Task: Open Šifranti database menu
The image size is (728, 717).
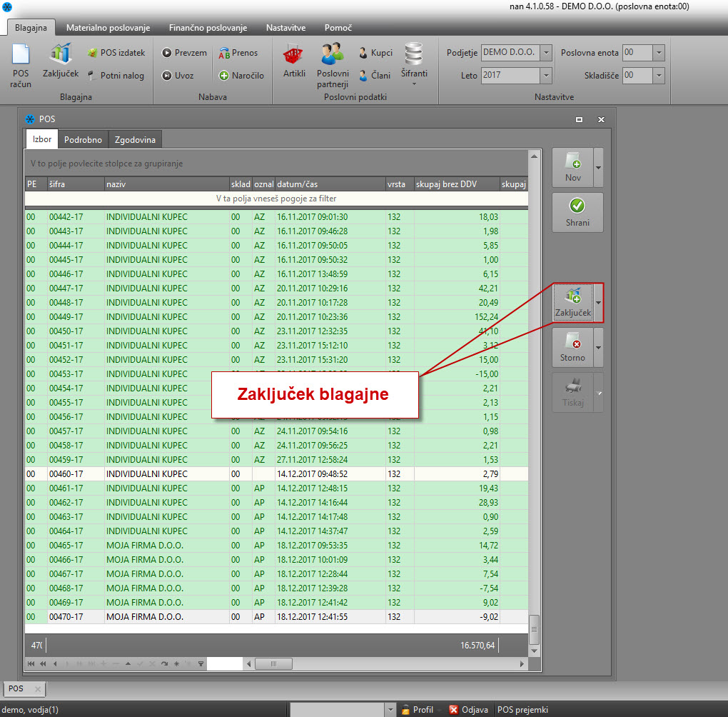Action: [414, 64]
